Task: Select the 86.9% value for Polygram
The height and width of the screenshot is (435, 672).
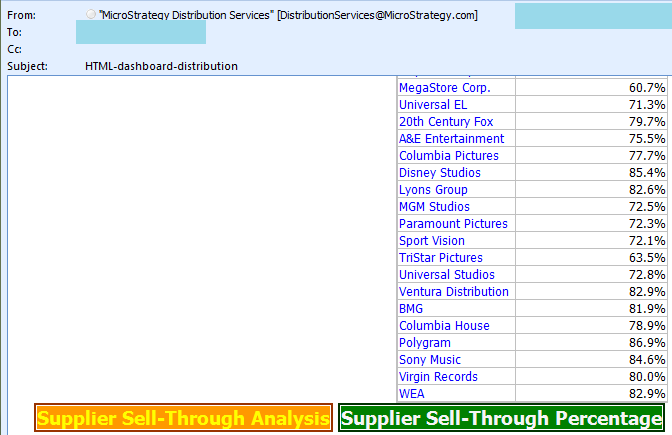Action: point(647,343)
